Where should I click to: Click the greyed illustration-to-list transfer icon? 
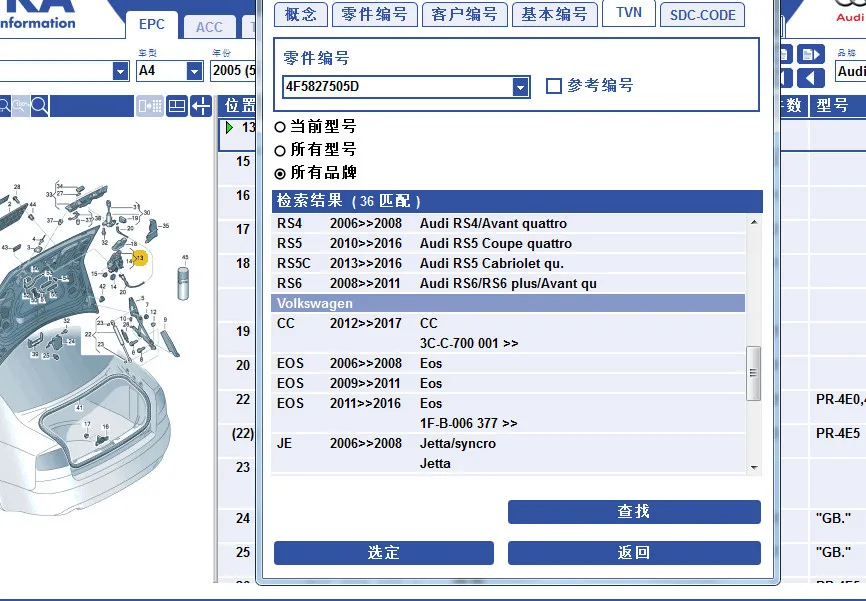click(150, 106)
